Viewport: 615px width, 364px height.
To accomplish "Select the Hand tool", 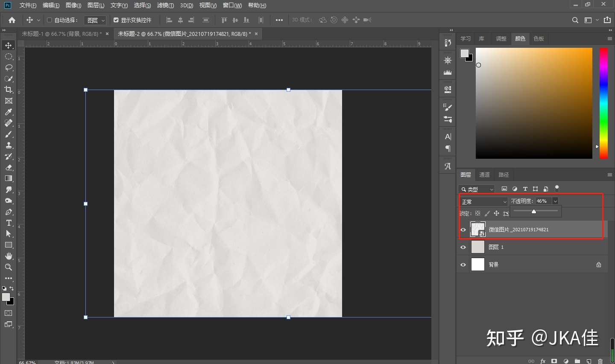I will (x=9, y=256).
